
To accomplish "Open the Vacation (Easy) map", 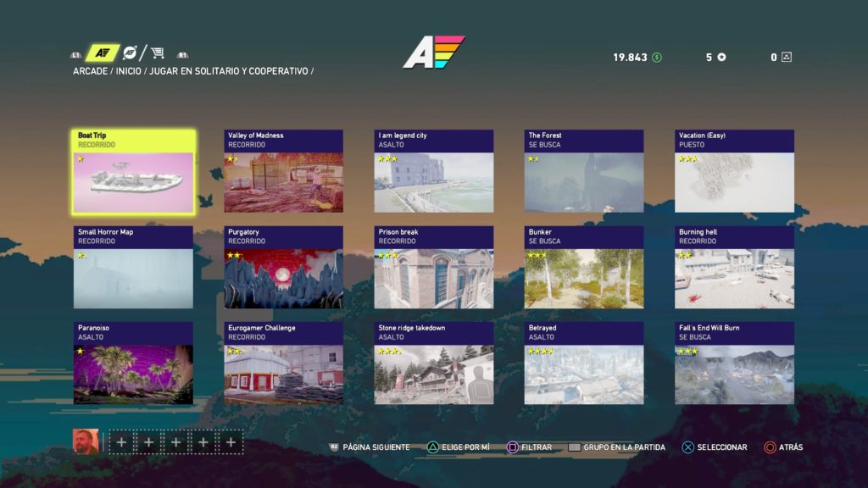I will [x=734, y=171].
